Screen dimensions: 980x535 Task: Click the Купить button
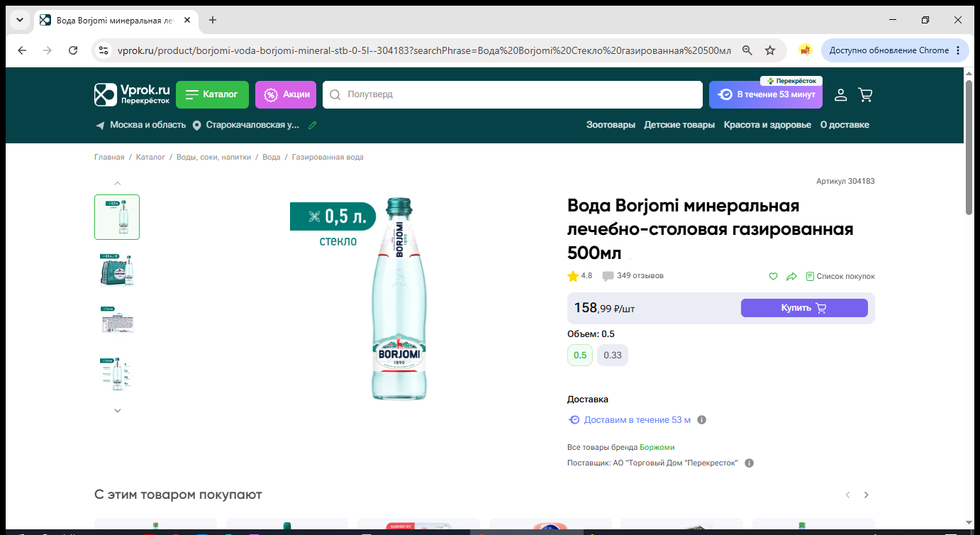tap(804, 308)
